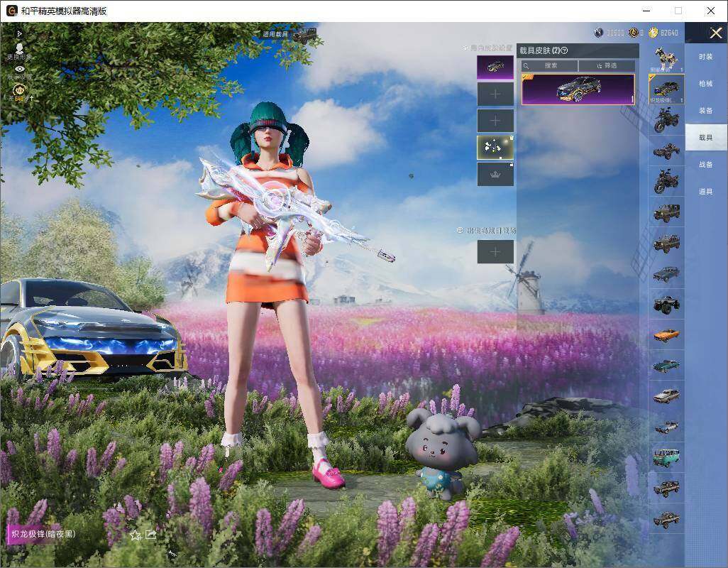
Task: Favorite the skin with the star icon
Action: [x=136, y=535]
